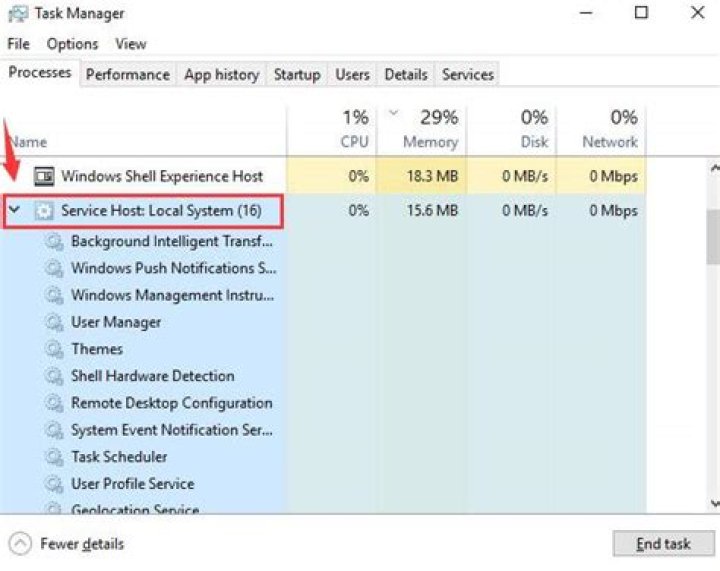
Task: Sort by the Memory column header
Action: point(422,131)
